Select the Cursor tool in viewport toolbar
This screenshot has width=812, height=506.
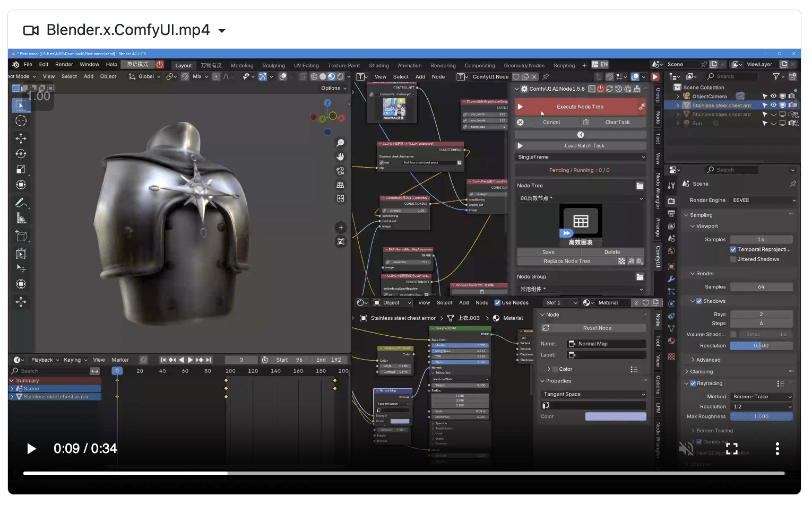pos(21,121)
